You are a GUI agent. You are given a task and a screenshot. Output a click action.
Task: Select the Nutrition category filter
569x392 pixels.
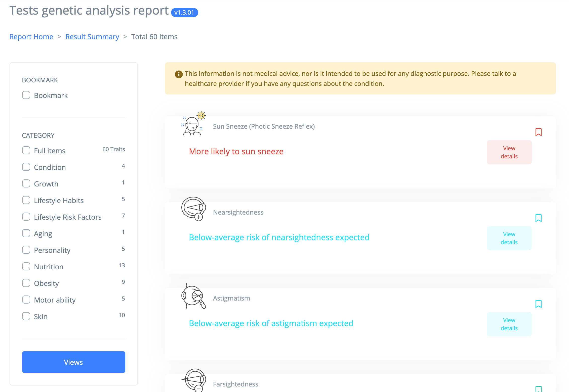coord(25,266)
